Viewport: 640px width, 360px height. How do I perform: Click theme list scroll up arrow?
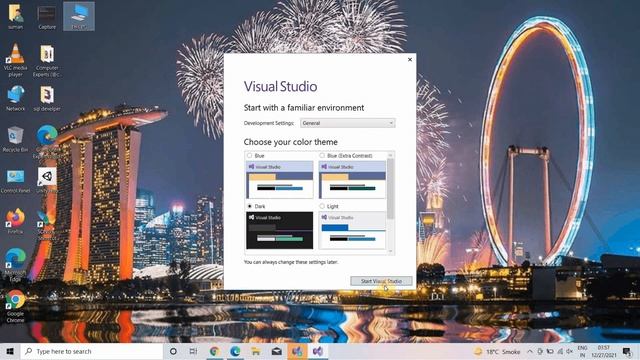pyautogui.click(x=391, y=156)
